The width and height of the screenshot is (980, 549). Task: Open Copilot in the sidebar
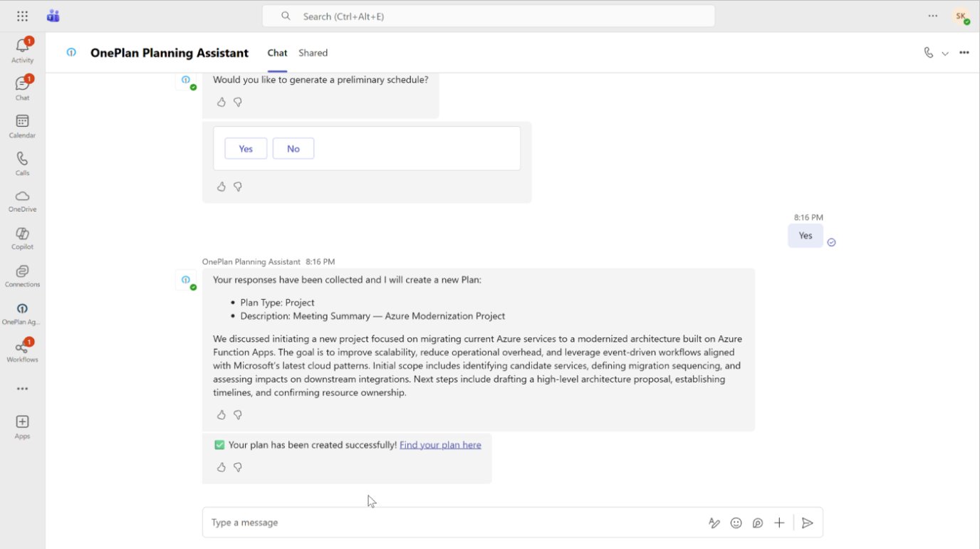(x=22, y=239)
